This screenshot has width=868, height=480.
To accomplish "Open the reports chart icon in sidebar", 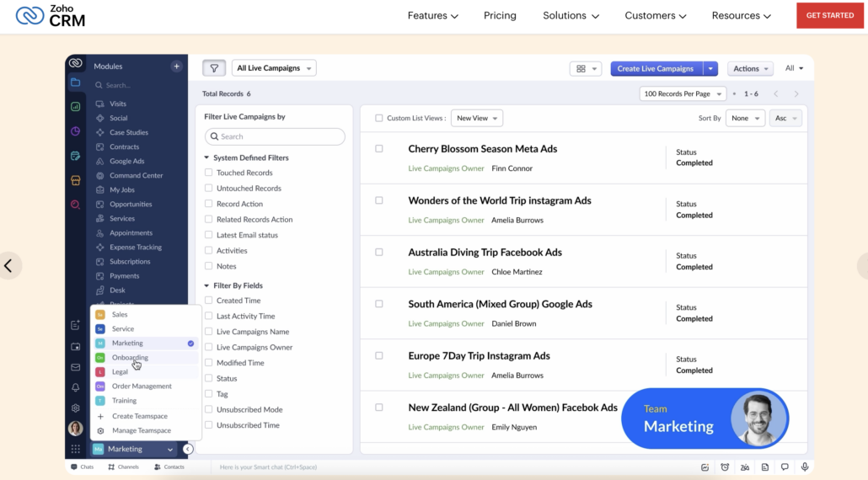I will pyautogui.click(x=75, y=107).
